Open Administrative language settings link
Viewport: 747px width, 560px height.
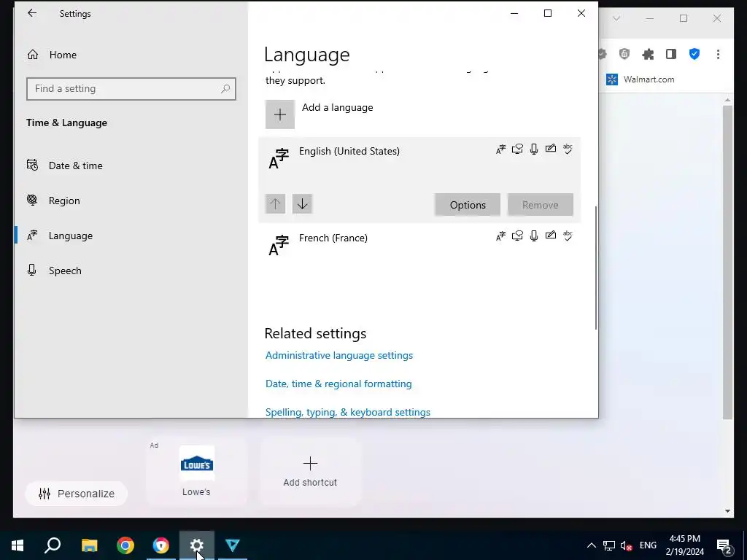click(x=339, y=355)
